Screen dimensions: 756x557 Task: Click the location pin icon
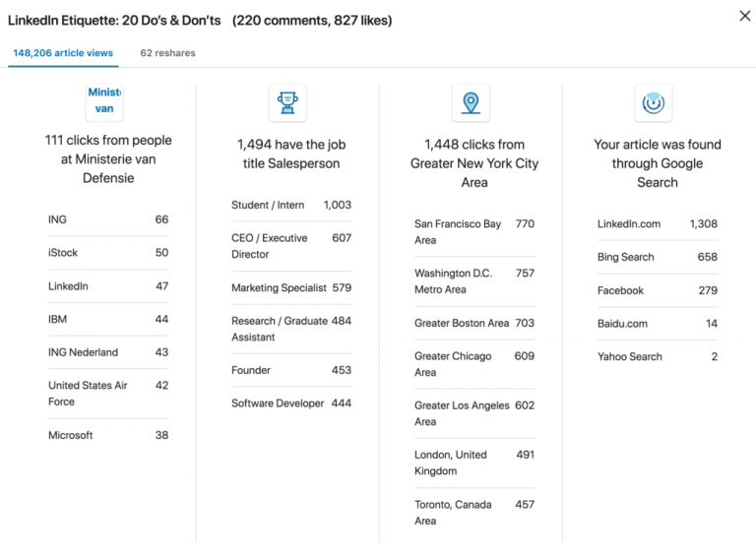pyautogui.click(x=471, y=102)
